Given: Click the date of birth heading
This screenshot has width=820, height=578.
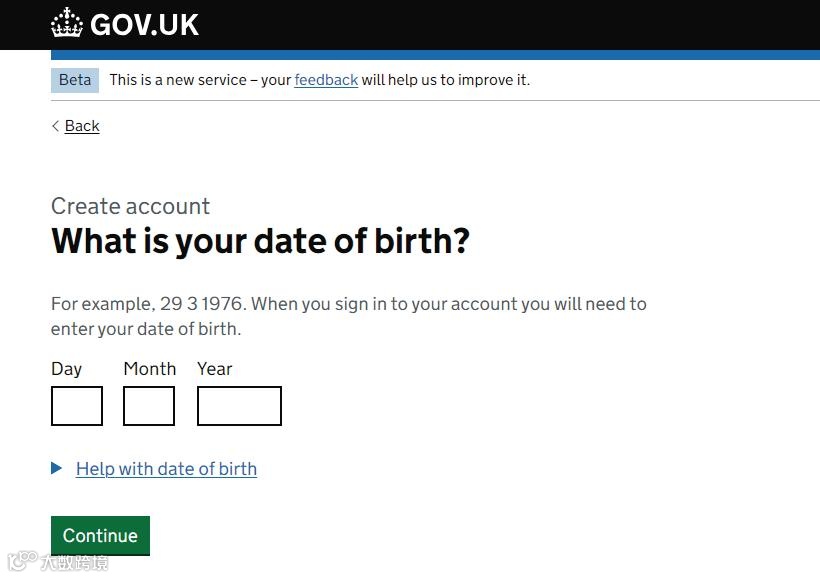Looking at the screenshot, I should 260,241.
